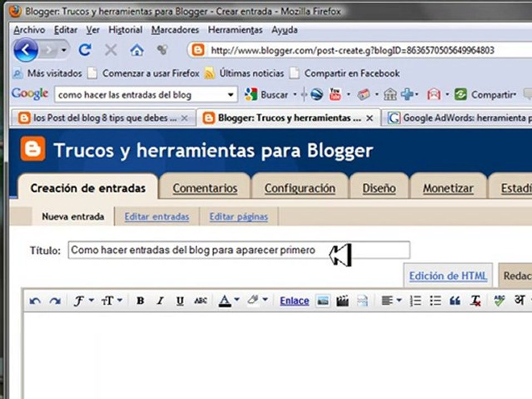Open the Archivo menu

coord(29,30)
